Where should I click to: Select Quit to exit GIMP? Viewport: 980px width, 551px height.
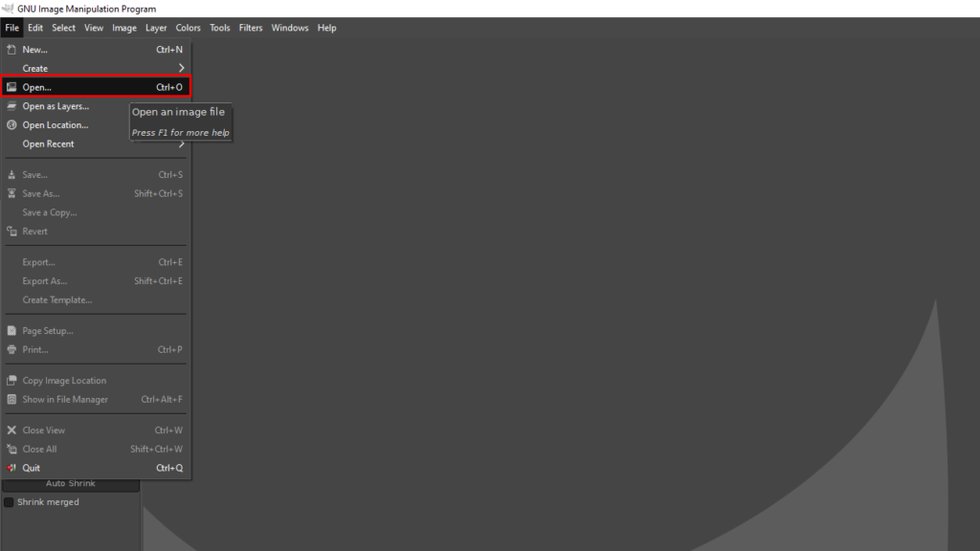[x=96, y=467]
